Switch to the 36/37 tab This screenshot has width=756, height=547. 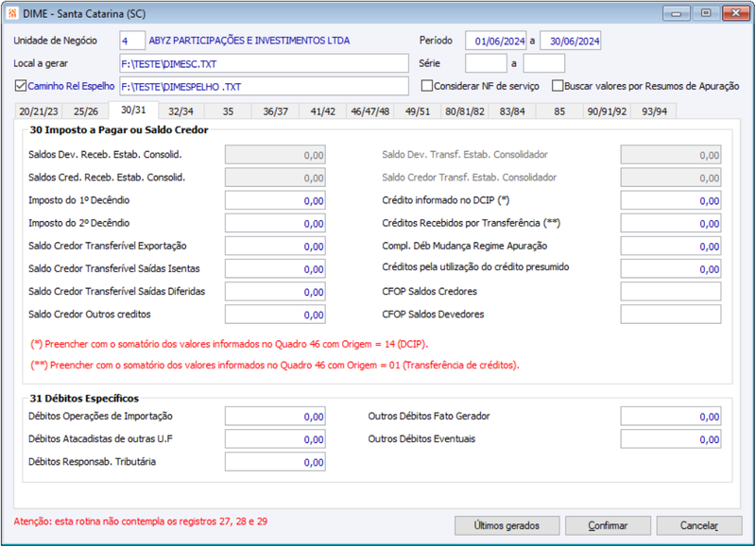click(275, 111)
